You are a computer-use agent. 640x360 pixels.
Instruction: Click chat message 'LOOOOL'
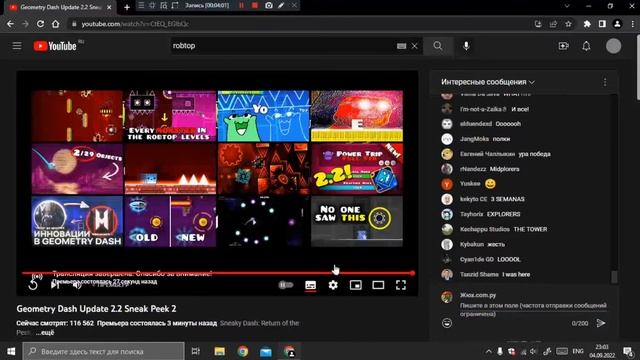coord(509,260)
